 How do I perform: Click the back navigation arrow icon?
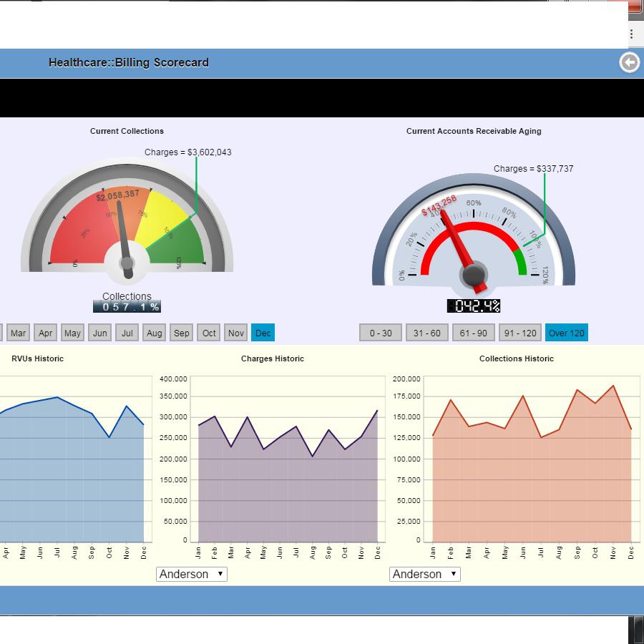point(629,63)
